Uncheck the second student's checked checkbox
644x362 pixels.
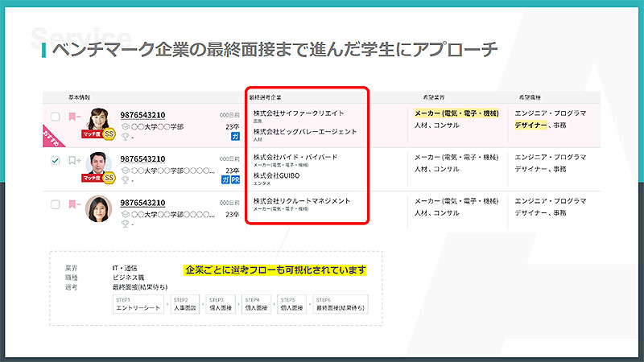(x=55, y=161)
